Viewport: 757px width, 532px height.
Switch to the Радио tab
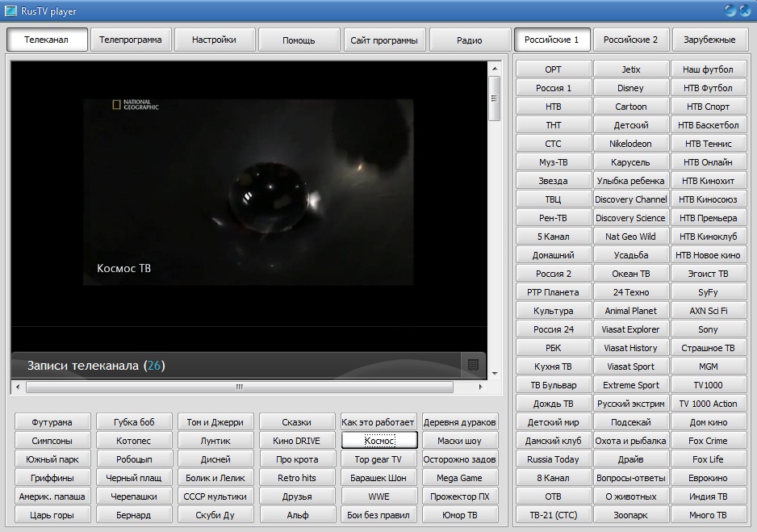click(x=469, y=40)
